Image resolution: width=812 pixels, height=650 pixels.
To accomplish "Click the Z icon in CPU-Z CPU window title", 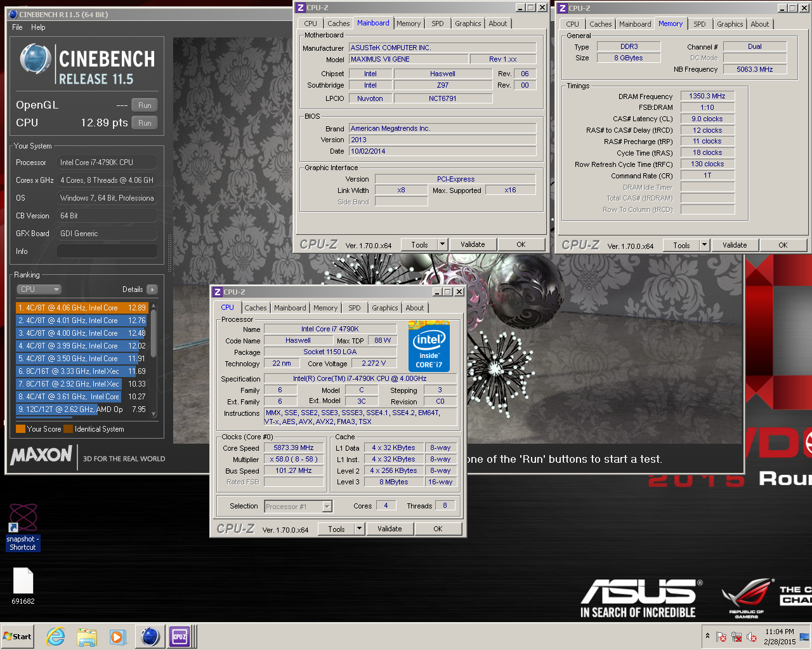I will [218, 292].
